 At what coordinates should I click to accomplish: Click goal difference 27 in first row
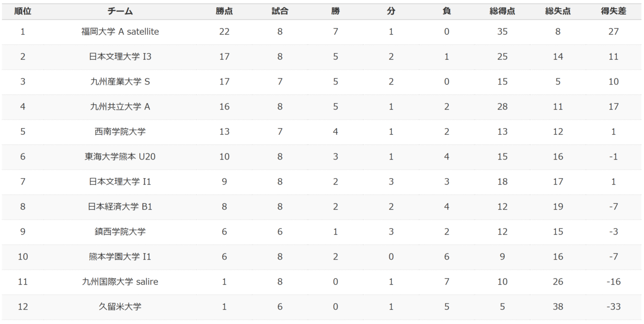tap(613, 32)
